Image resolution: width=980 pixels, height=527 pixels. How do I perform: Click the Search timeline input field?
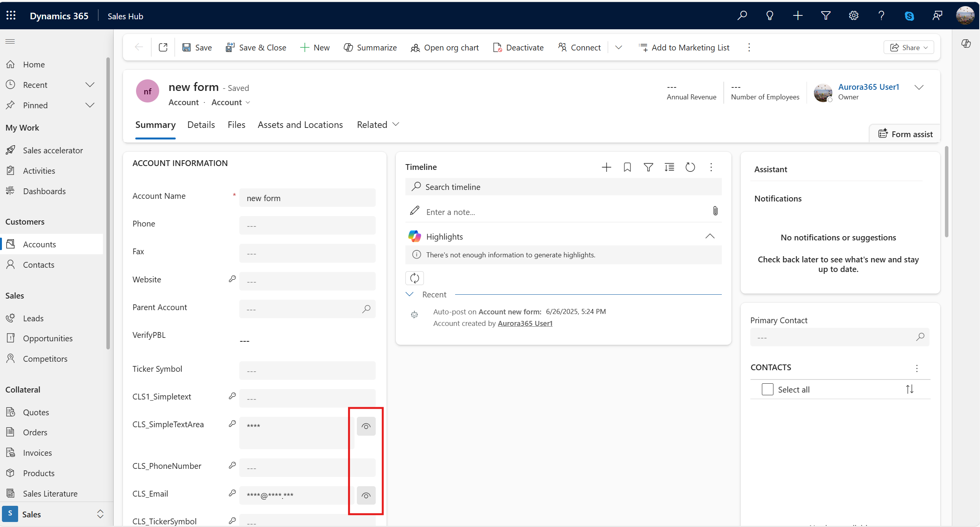click(x=563, y=187)
